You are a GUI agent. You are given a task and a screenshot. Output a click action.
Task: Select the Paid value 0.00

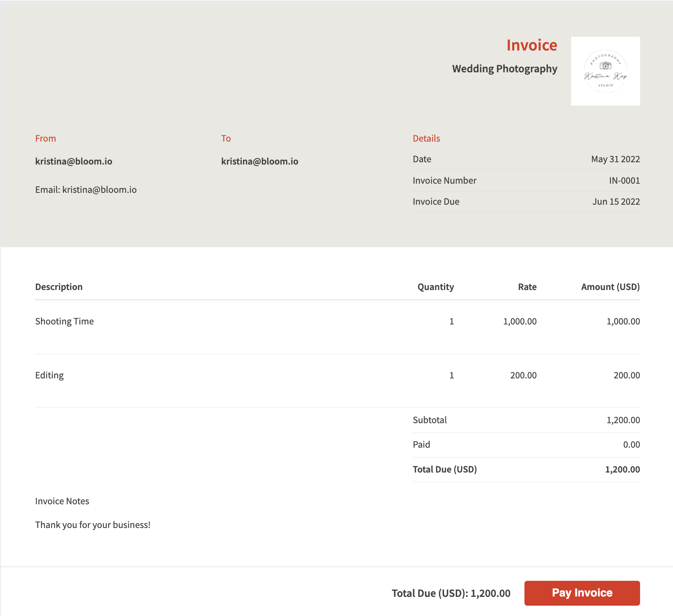[x=632, y=445]
